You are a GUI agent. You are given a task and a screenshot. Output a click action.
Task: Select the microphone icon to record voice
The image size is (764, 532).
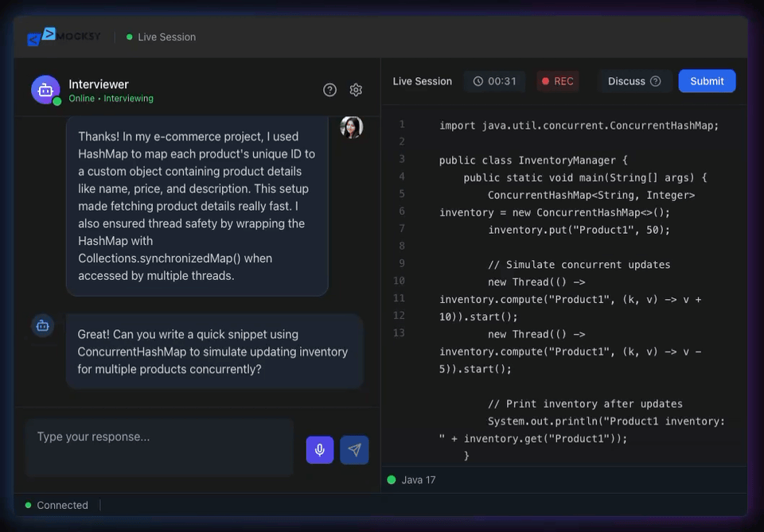coord(319,450)
